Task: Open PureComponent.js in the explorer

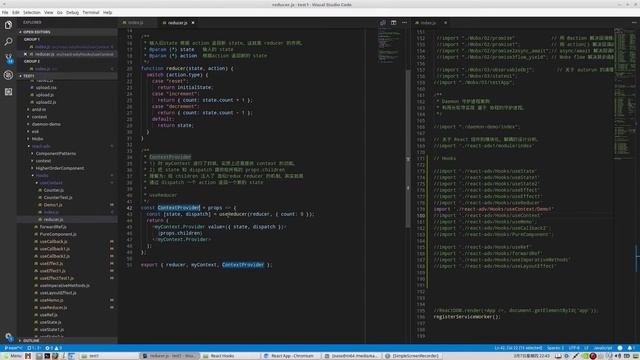Action: pos(58,234)
